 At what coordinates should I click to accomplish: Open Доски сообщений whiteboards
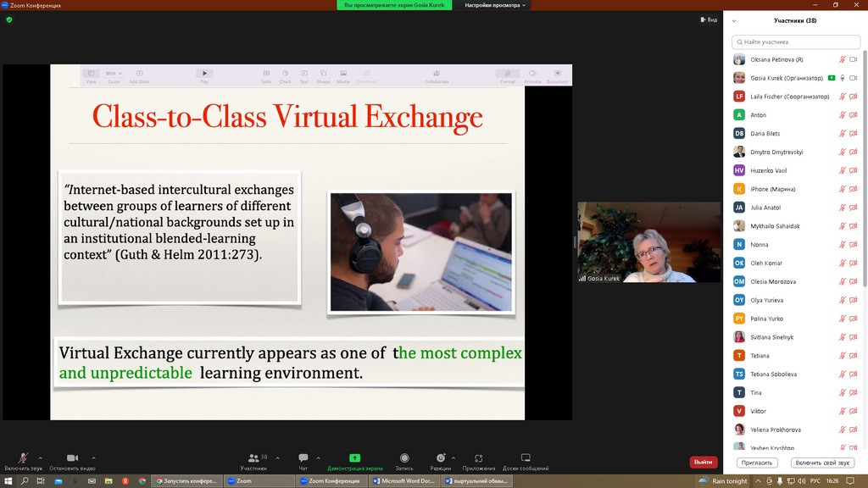(x=526, y=462)
